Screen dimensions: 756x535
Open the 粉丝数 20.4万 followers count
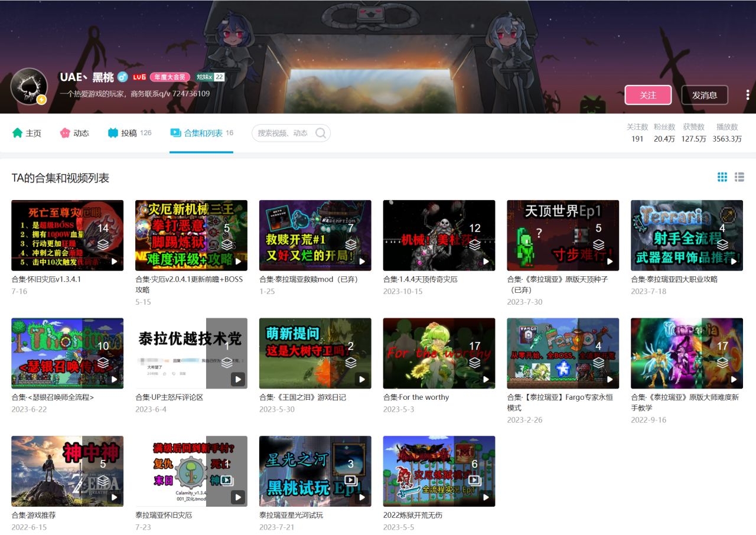point(664,133)
